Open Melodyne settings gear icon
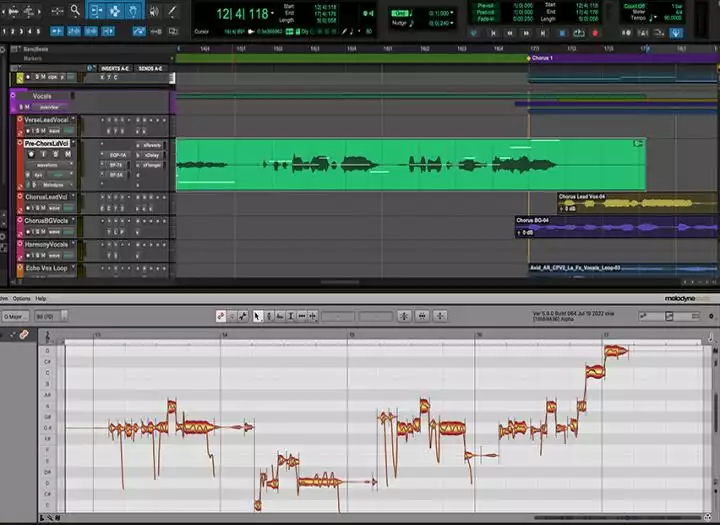The height and width of the screenshot is (525, 720). coord(711,316)
